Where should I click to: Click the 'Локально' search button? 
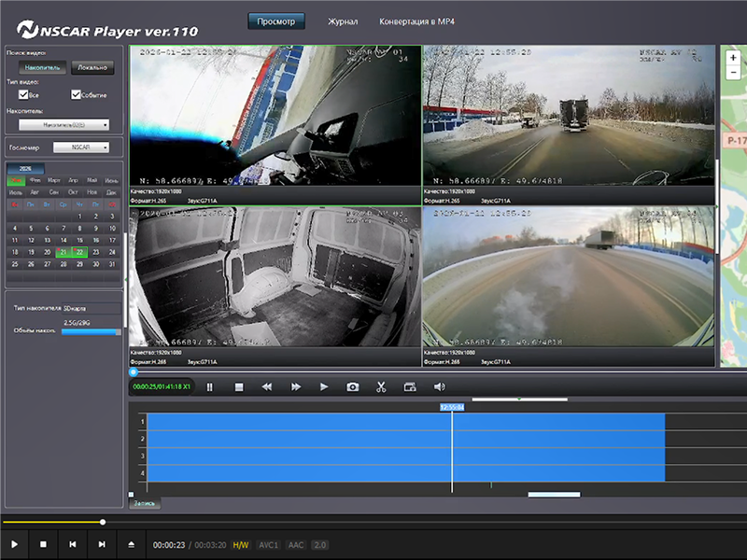pyautogui.click(x=92, y=67)
